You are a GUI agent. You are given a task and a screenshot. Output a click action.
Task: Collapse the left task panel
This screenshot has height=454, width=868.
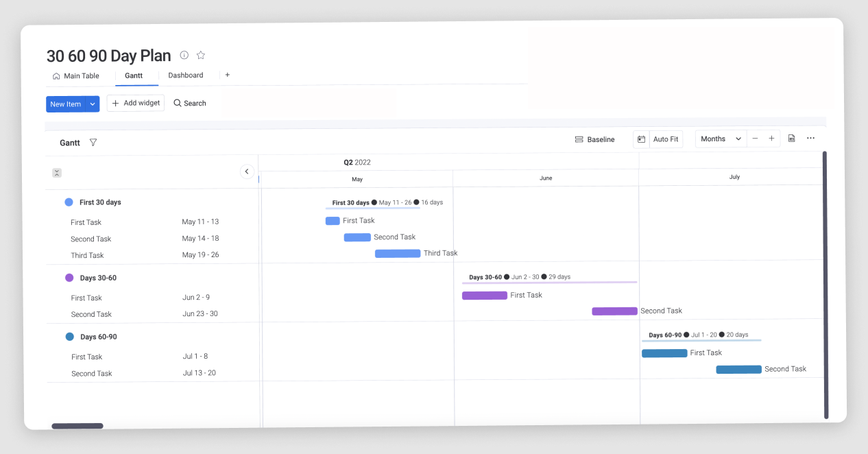coord(248,172)
